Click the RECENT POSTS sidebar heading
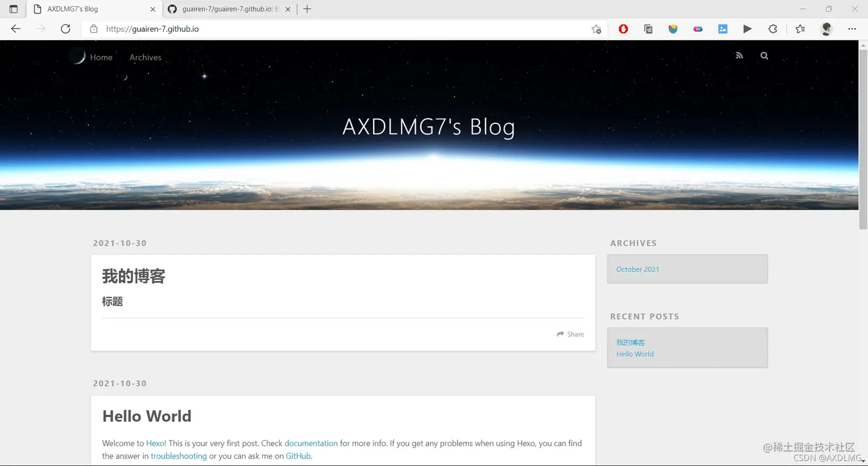This screenshot has height=466, width=868. (645, 317)
